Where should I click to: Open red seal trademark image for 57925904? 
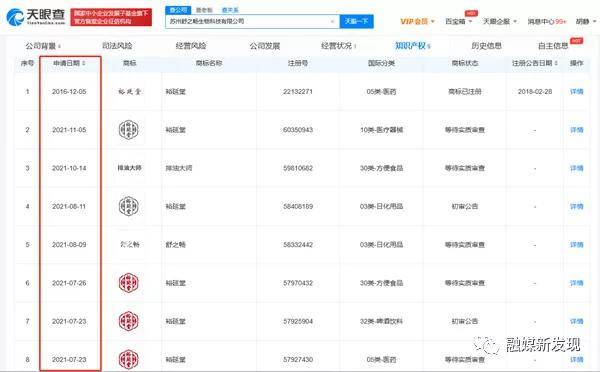tap(129, 321)
